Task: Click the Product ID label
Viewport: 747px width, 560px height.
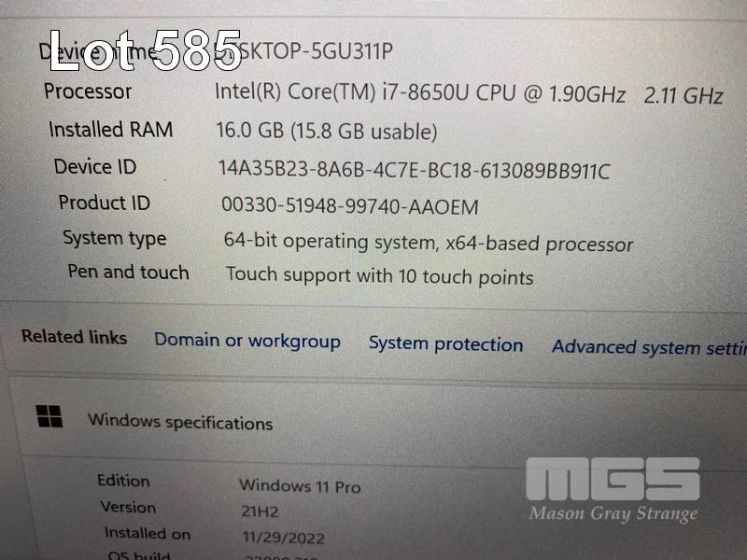Action: [x=105, y=203]
